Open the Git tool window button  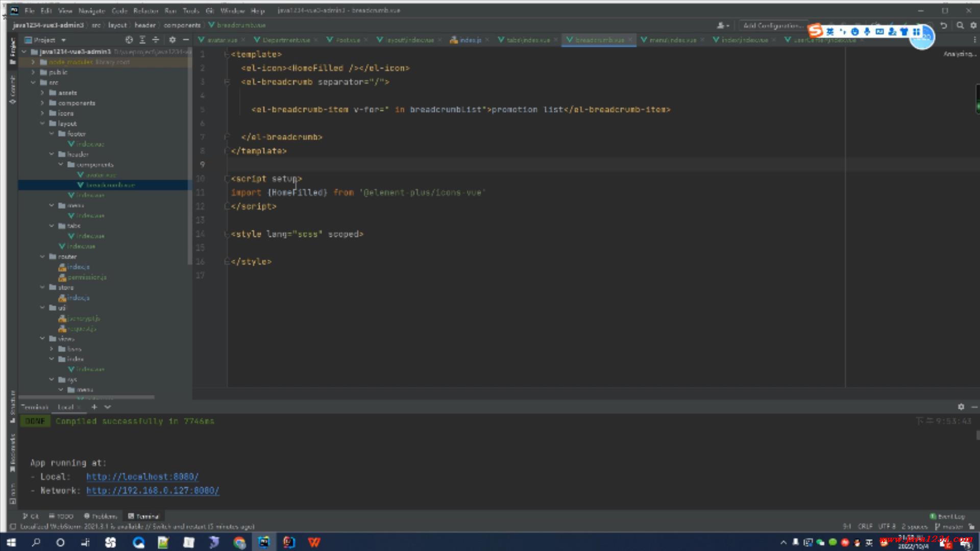(31, 516)
